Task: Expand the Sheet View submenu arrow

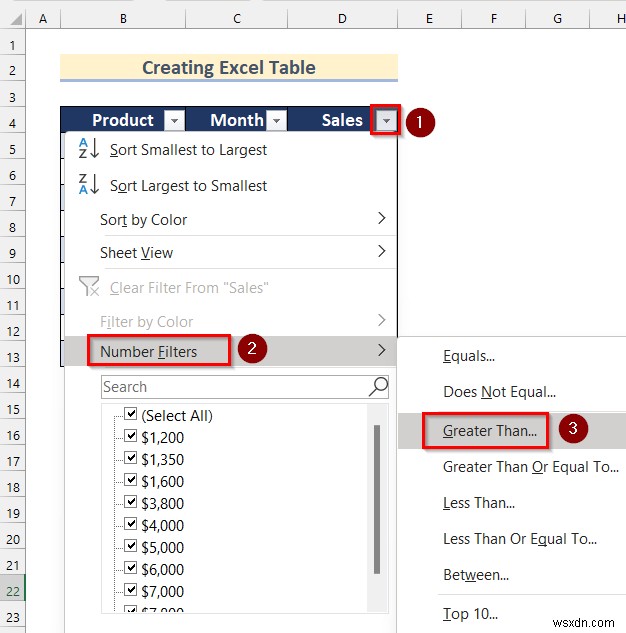Action: [381, 251]
